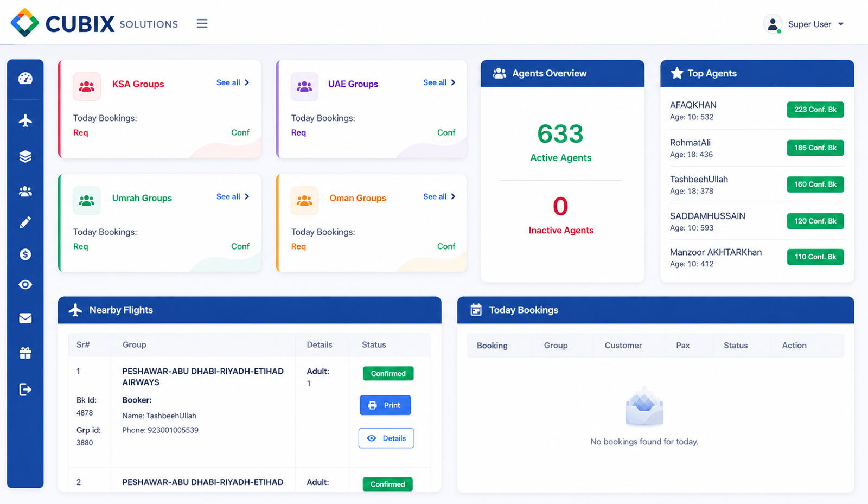The image size is (868, 504).
Task: Open See all for Oman Groups
Action: click(x=439, y=196)
